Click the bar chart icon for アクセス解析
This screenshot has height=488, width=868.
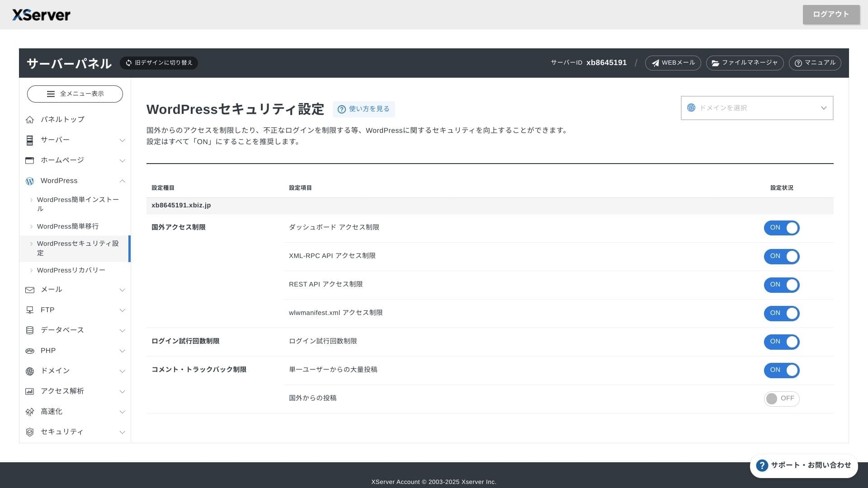(30, 392)
